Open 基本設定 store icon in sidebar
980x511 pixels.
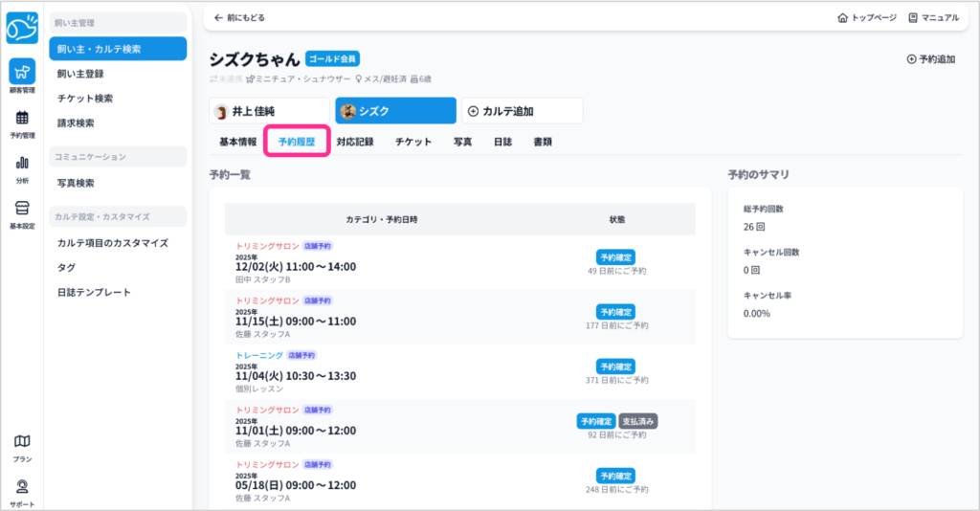click(22, 213)
